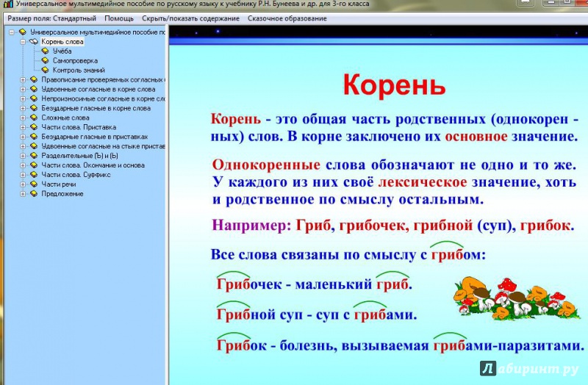Viewport: 588px width, 385px height.
Task: Click book icon beside Части речи
Action: click(34, 184)
